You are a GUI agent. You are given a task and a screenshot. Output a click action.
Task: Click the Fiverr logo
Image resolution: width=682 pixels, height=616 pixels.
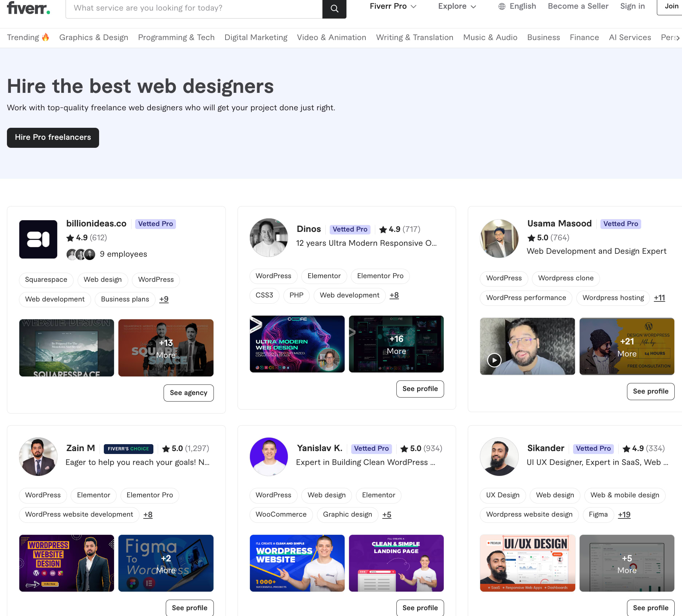pyautogui.click(x=28, y=8)
